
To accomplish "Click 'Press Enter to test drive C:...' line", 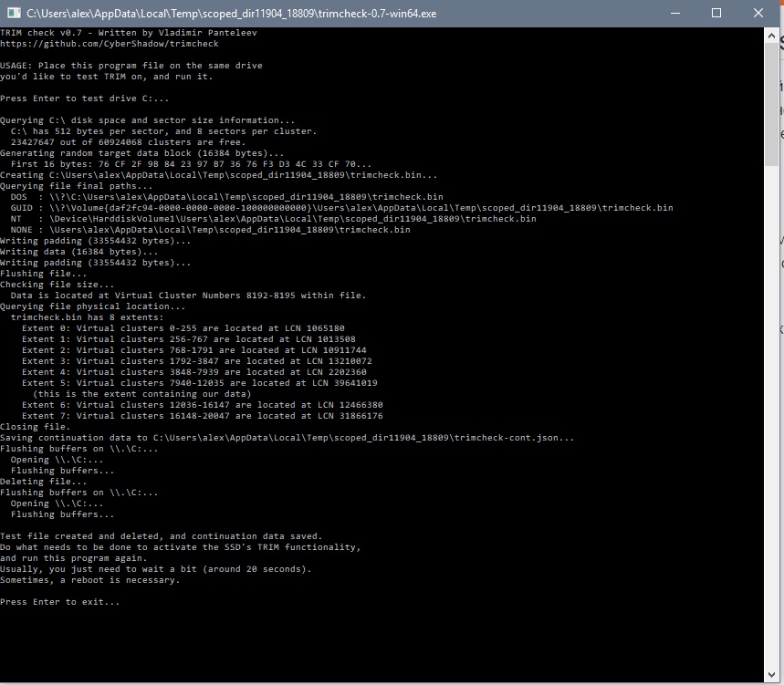I will click(85, 99).
